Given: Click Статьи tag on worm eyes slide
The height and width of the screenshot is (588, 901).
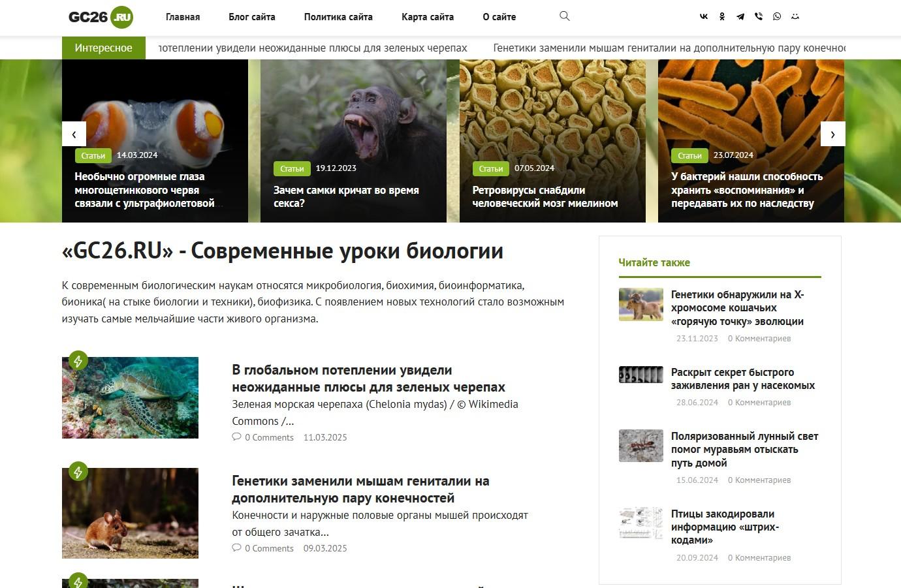Looking at the screenshot, I should [93, 155].
